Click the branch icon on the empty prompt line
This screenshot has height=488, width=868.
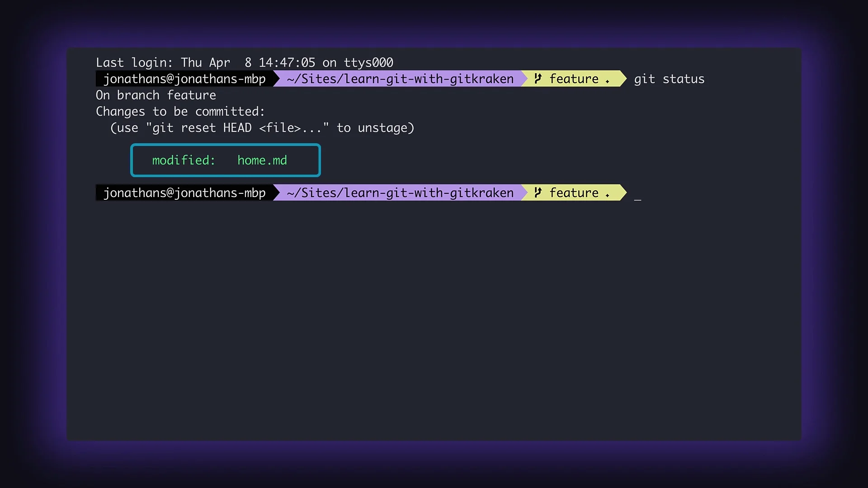click(538, 192)
